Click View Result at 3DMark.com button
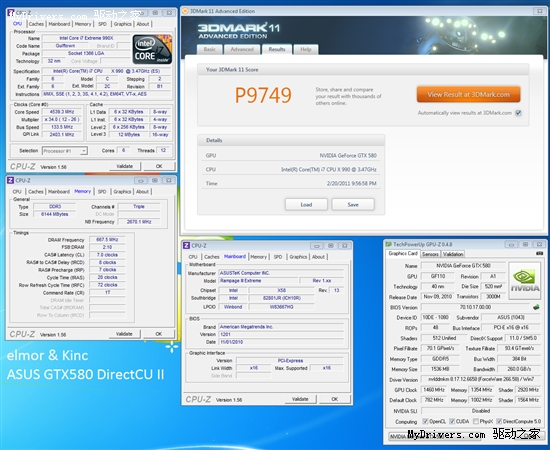Image resolution: width=550 pixels, height=450 pixels. point(468,94)
